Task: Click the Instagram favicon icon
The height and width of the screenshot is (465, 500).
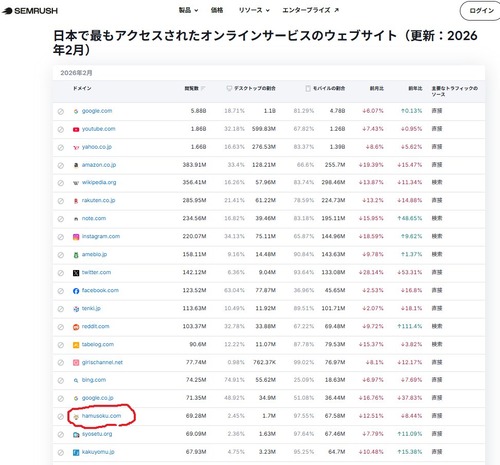Action: tap(76, 237)
